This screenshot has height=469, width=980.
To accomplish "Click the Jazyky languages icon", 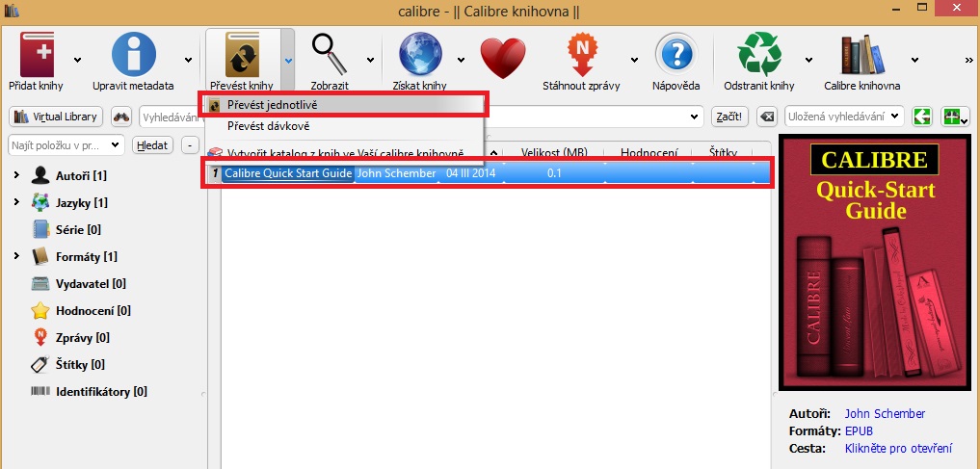I will pos(40,202).
